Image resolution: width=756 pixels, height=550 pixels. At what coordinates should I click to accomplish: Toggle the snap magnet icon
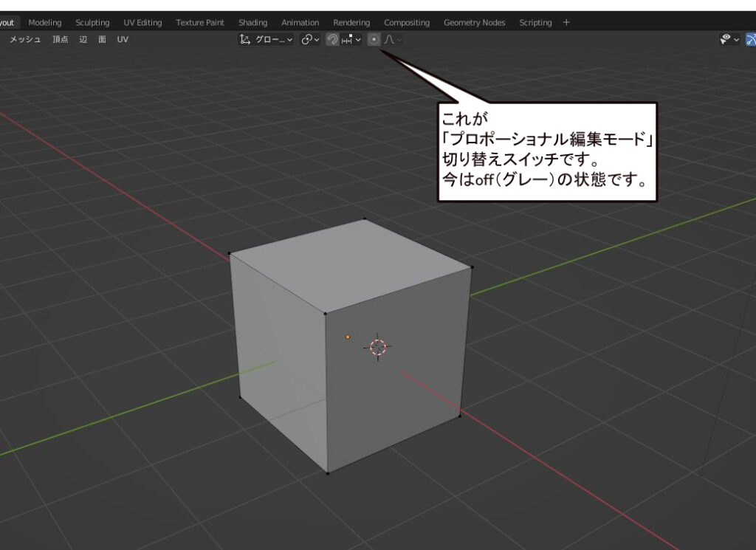(332, 40)
